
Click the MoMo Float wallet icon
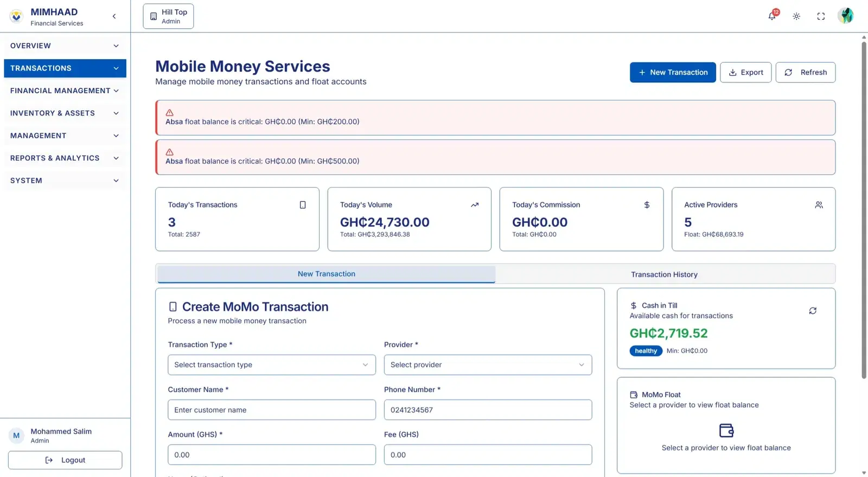coord(634,395)
